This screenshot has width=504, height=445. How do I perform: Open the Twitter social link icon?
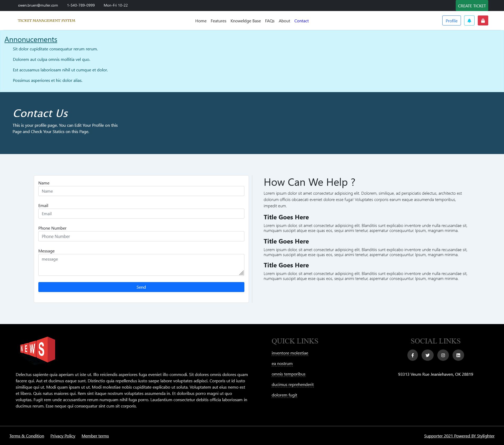point(427,355)
